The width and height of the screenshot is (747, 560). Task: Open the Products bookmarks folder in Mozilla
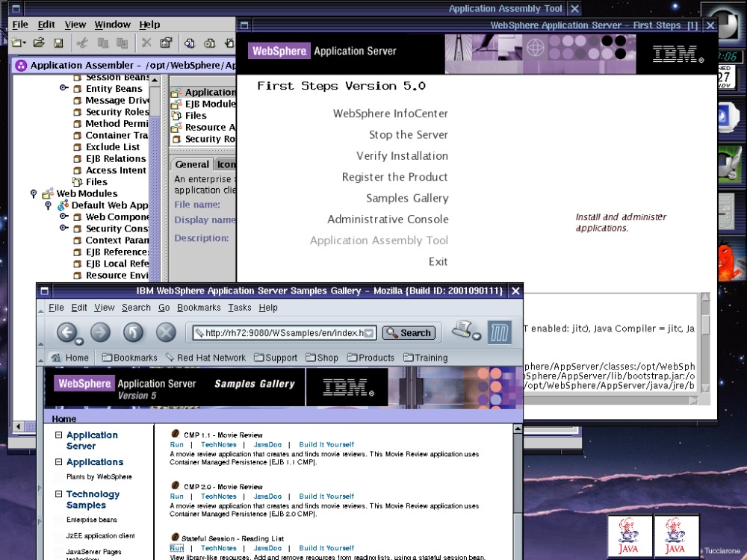(x=371, y=358)
